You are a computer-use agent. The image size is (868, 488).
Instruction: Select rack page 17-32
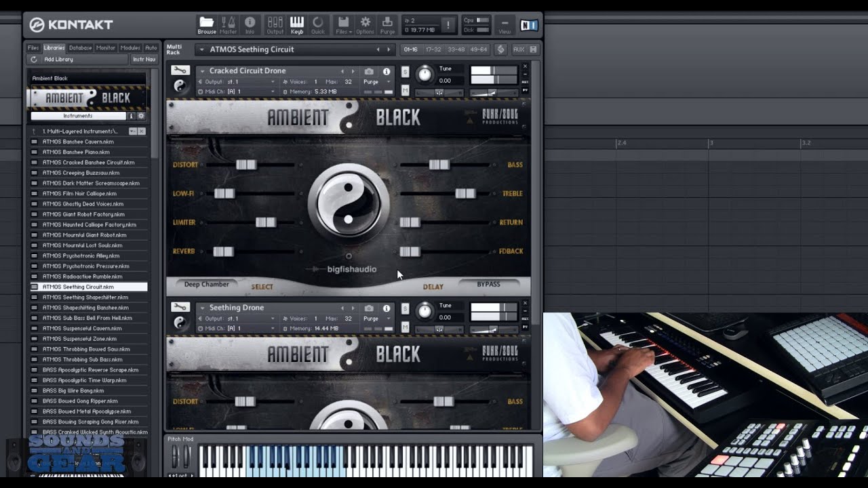[433, 49]
